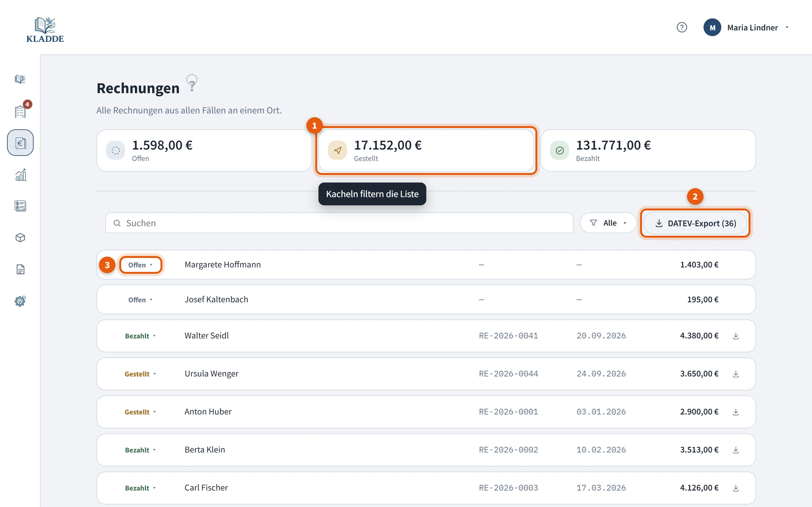Open the bar chart statistics sidebar icon
The height and width of the screenshot is (507, 812).
click(x=20, y=174)
